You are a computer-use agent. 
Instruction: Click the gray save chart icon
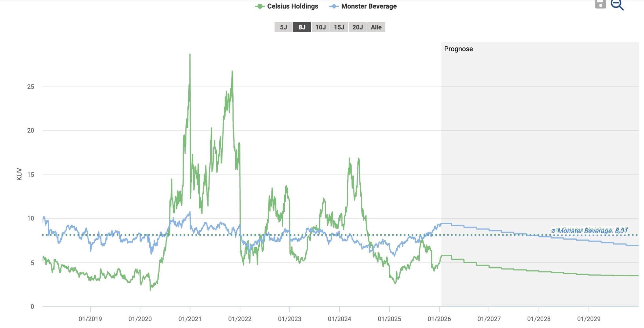click(x=600, y=4)
